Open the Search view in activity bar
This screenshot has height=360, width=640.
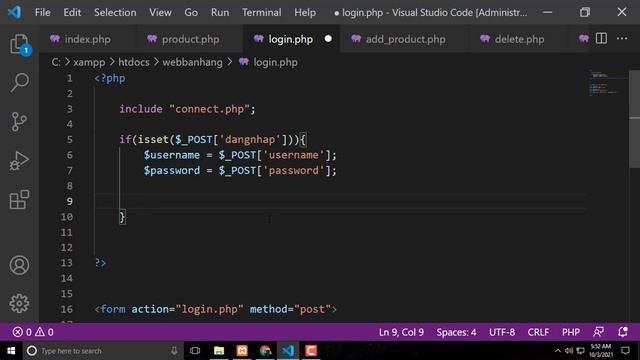point(19,82)
